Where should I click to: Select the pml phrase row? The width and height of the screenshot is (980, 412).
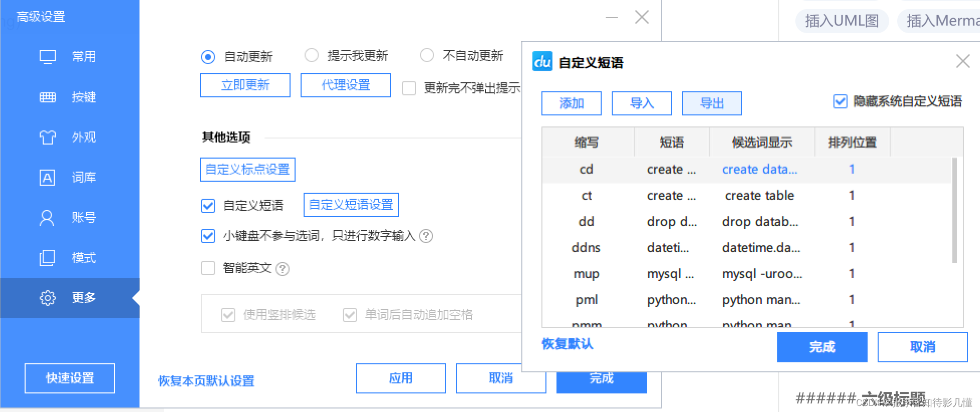747,300
